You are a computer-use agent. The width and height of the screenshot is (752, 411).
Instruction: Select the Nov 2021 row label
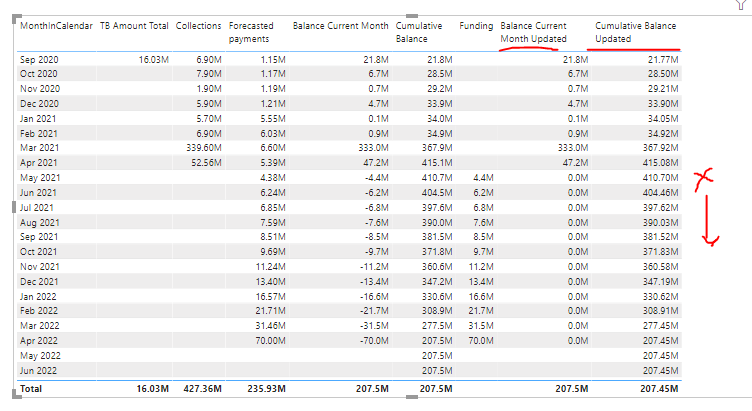[39, 266]
